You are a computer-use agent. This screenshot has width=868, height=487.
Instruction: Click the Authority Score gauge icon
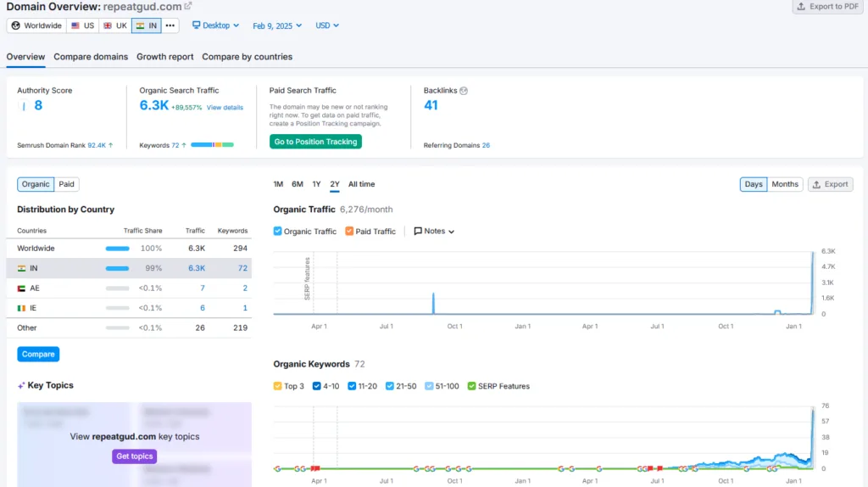click(23, 106)
